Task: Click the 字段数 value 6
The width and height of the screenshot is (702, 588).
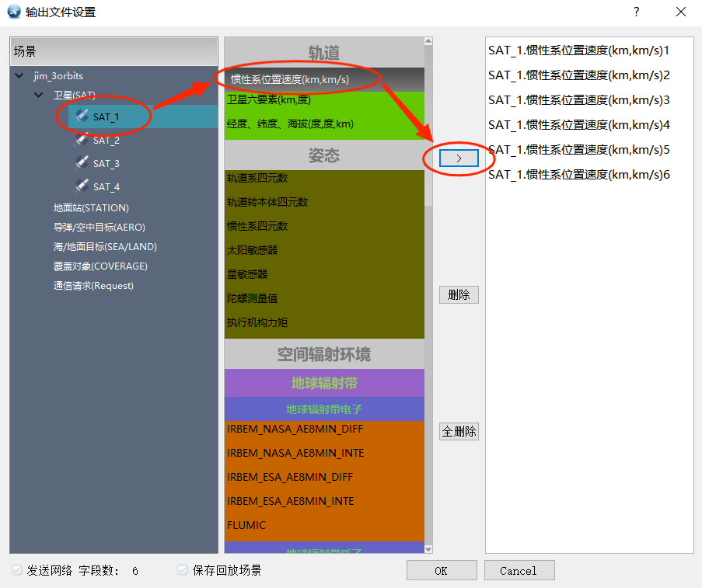Action: pyautogui.click(x=135, y=571)
